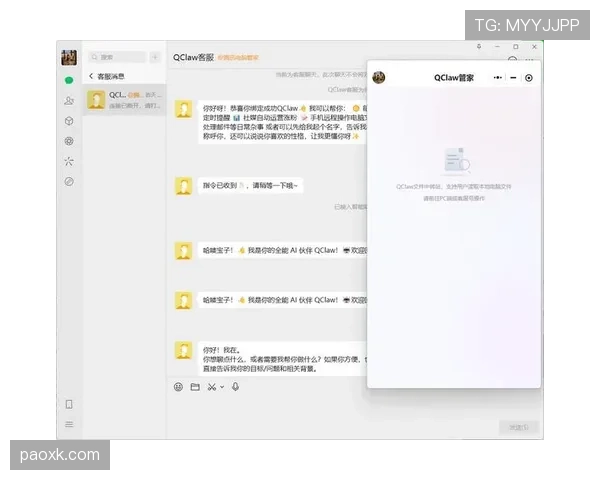The height and width of the screenshot is (480, 600).
Task: Open the Channels sparkle icon in sidebar
Action: 69,161
